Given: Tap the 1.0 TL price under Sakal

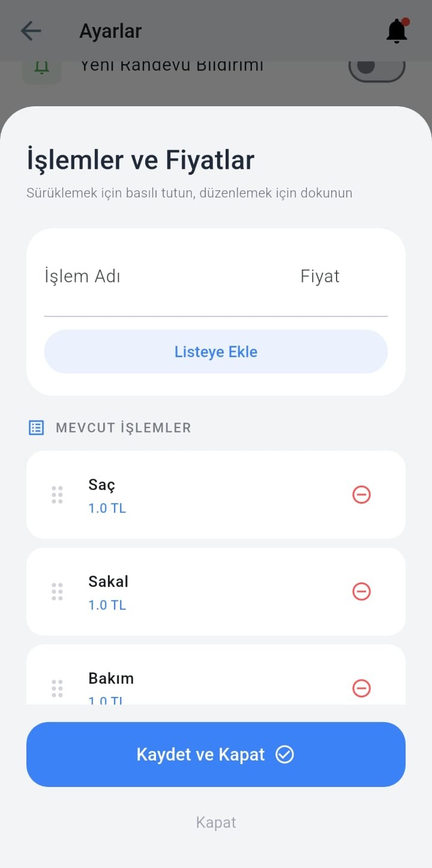Looking at the screenshot, I should 107,605.
